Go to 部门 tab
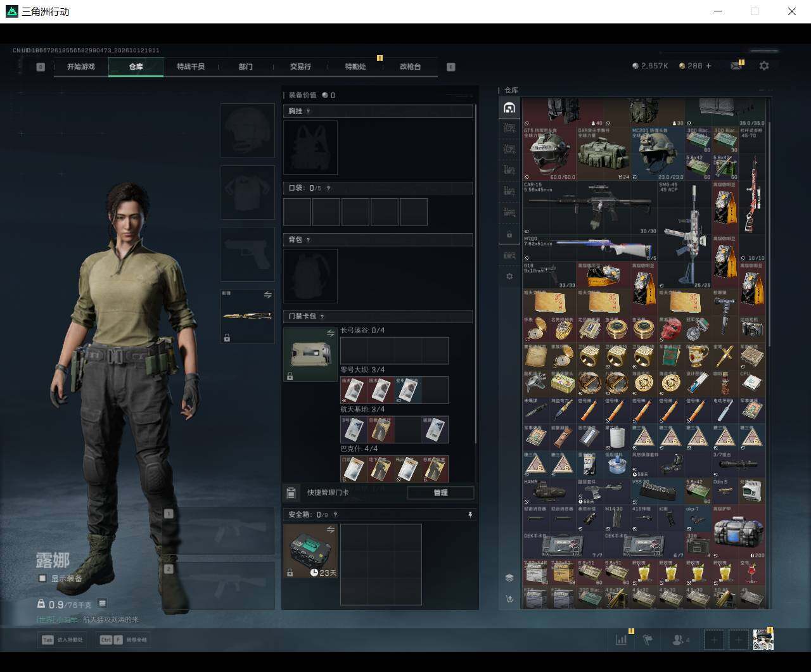The height and width of the screenshot is (672, 811). point(246,67)
